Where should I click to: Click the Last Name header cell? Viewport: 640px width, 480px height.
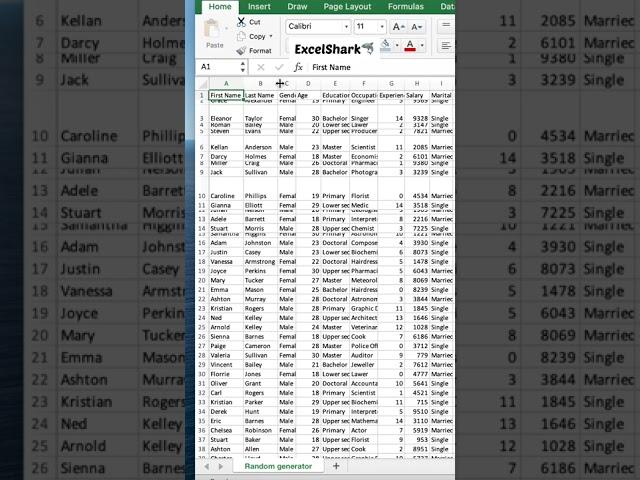pos(260,95)
